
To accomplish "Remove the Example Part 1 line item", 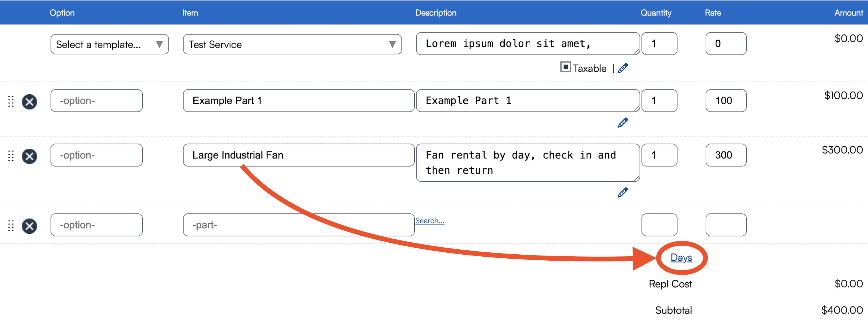I will [29, 102].
